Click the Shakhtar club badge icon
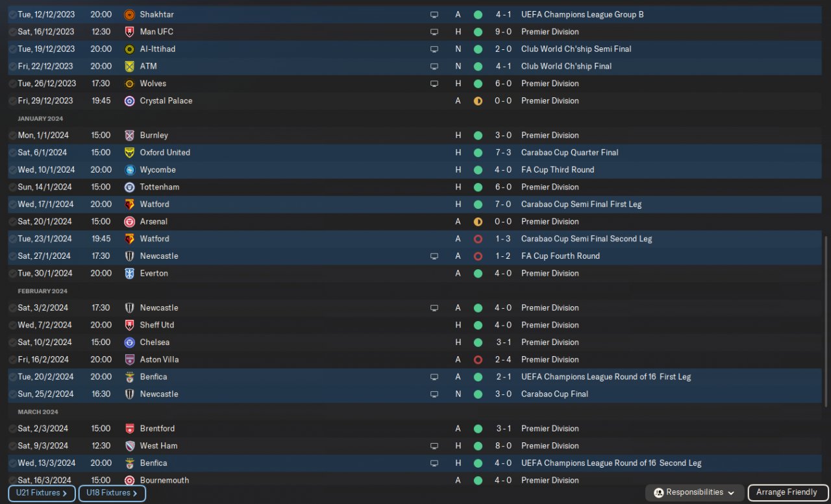831x504 pixels. tap(129, 14)
